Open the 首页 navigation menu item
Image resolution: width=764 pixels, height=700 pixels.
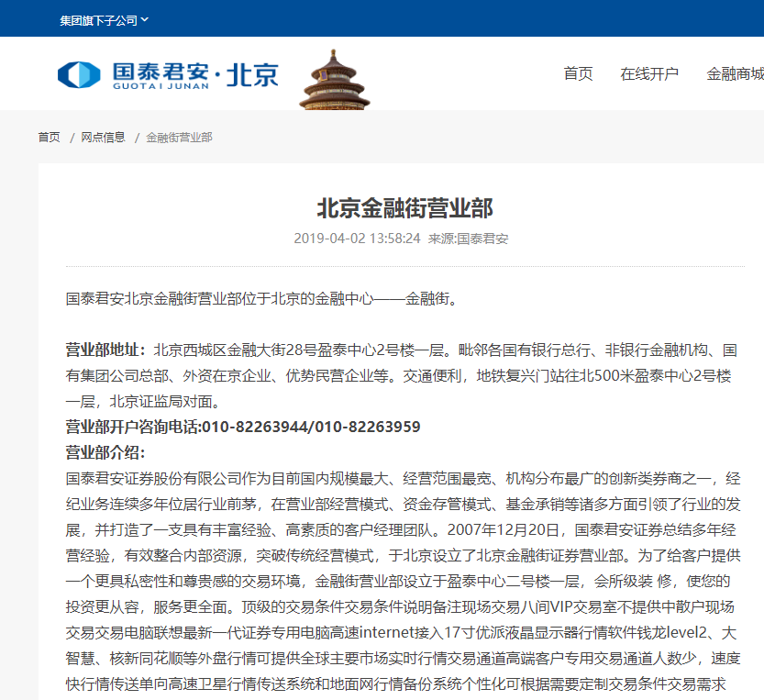click(578, 73)
